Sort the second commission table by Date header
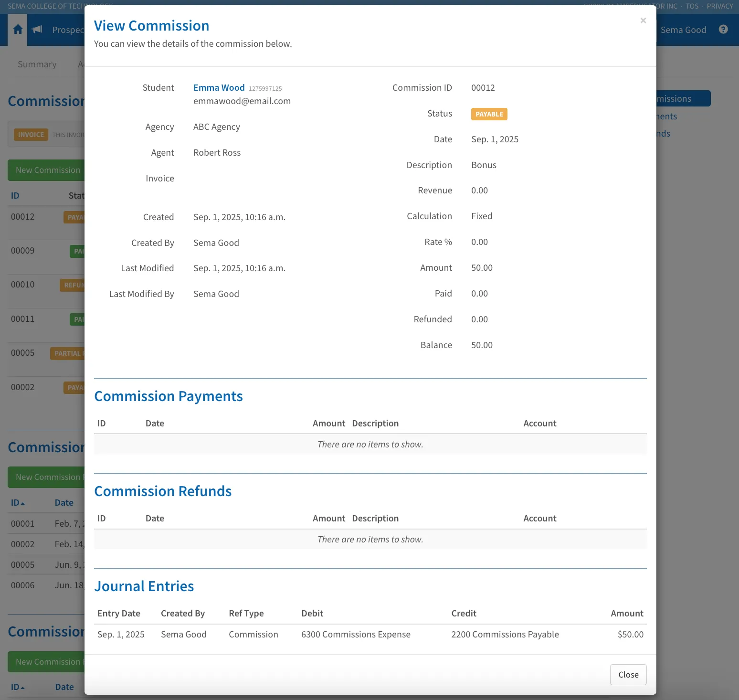 (x=64, y=503)
